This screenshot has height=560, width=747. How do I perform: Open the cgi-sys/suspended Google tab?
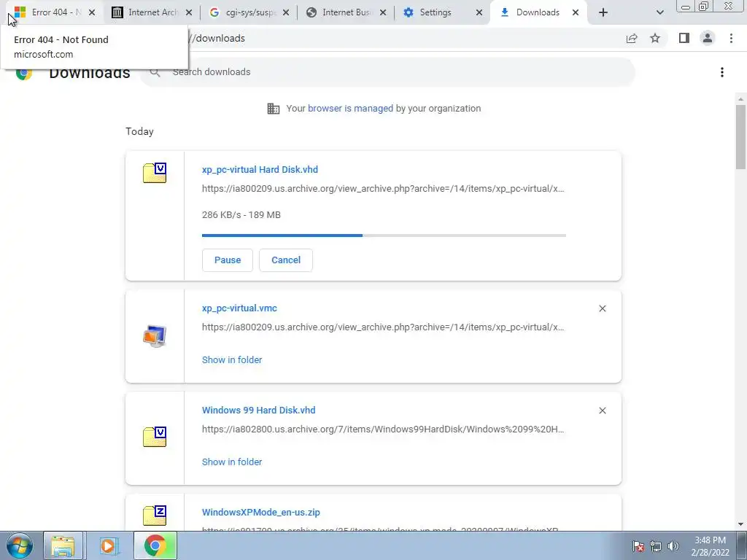coord(249,12)
